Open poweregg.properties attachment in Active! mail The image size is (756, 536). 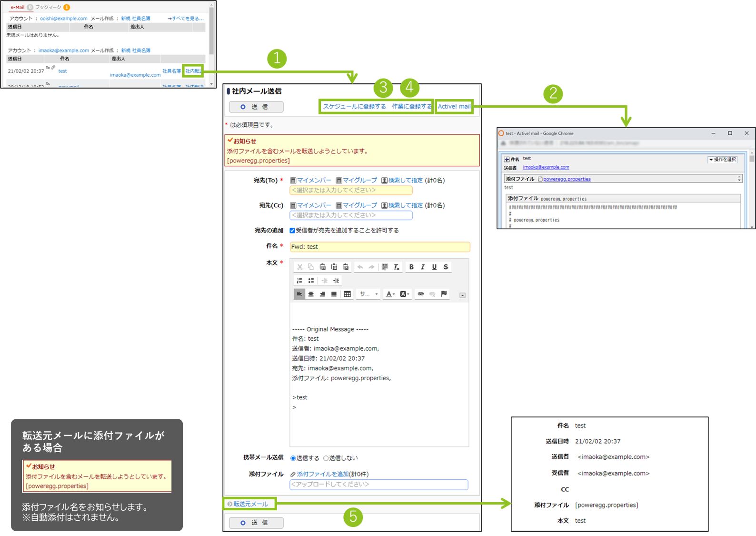(567, 179)
